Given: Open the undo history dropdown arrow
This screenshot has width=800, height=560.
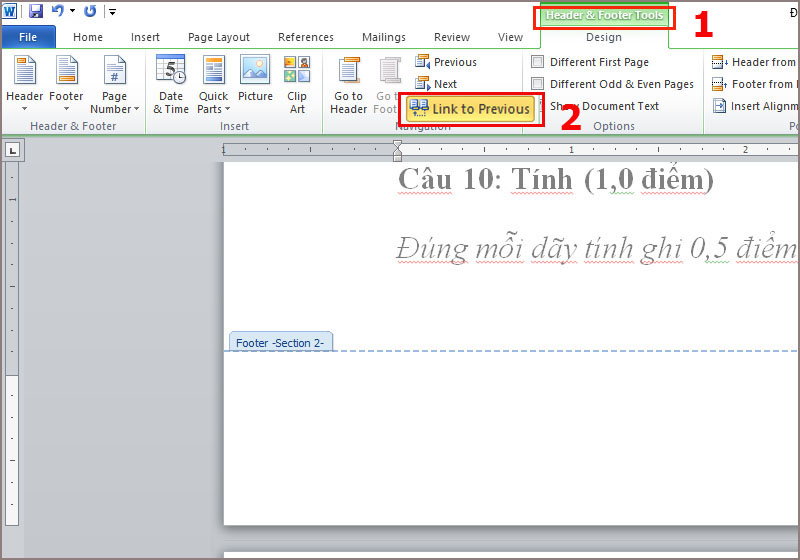Looking at the screenshot, I should [72, 11].
